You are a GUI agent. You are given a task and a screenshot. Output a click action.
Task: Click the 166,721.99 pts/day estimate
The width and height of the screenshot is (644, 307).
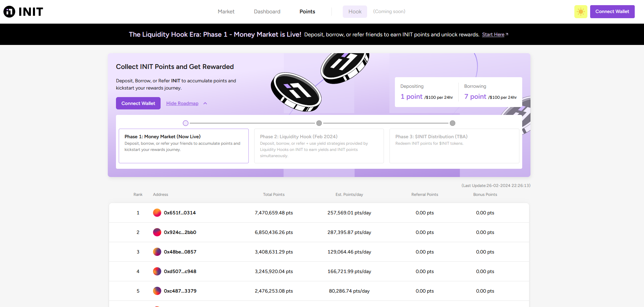349,271
